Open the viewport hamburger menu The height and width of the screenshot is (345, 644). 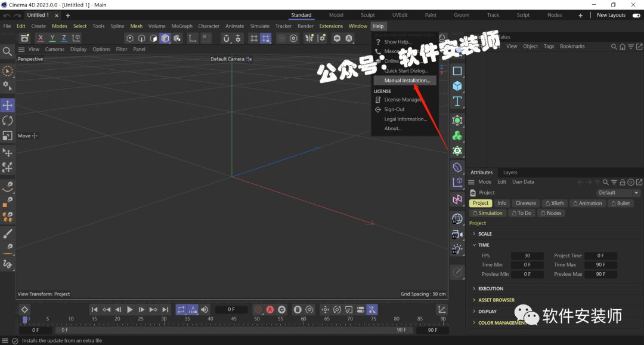click(21, 50)
